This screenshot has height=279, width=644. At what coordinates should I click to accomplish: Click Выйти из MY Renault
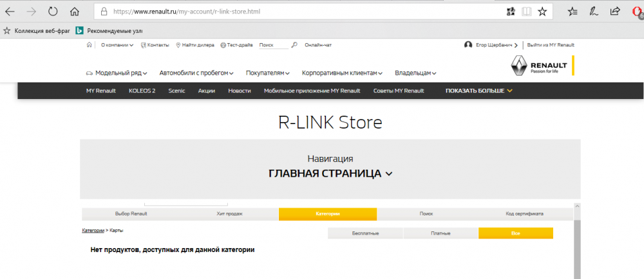(551, 45)
